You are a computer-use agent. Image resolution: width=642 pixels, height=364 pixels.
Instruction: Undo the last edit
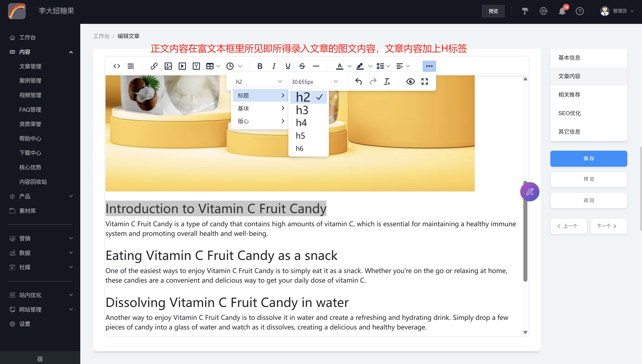point(358,82)
